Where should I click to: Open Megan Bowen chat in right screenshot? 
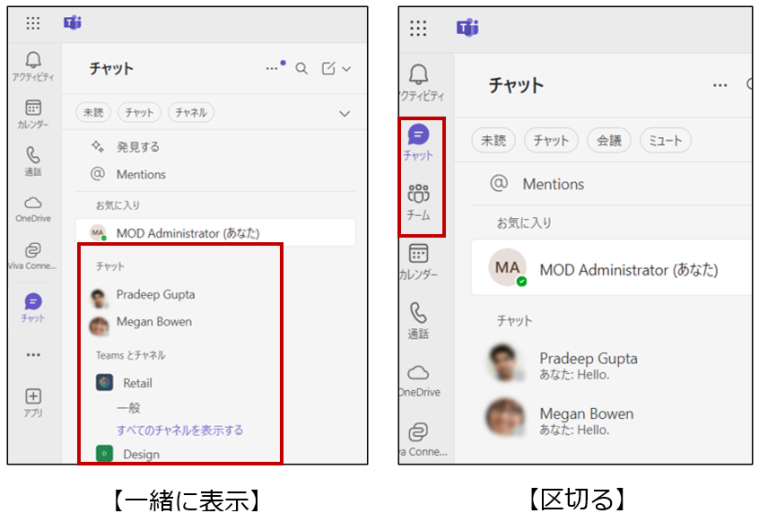pos(561,420)
